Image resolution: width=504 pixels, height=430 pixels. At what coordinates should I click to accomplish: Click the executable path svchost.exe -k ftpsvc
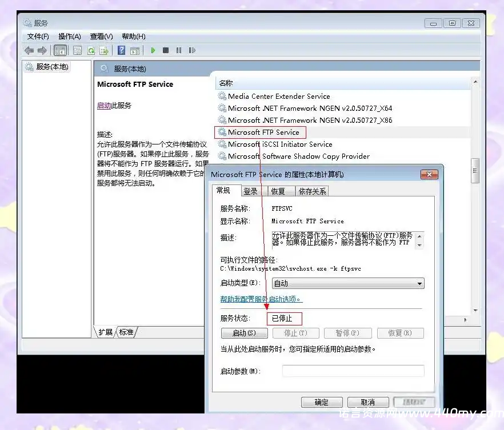[x=290, y=269]
